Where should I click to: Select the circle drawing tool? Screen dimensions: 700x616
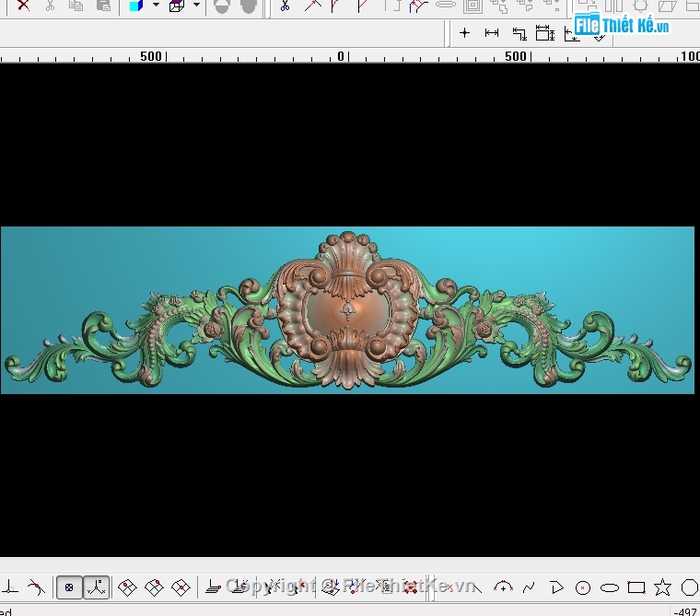583,587
